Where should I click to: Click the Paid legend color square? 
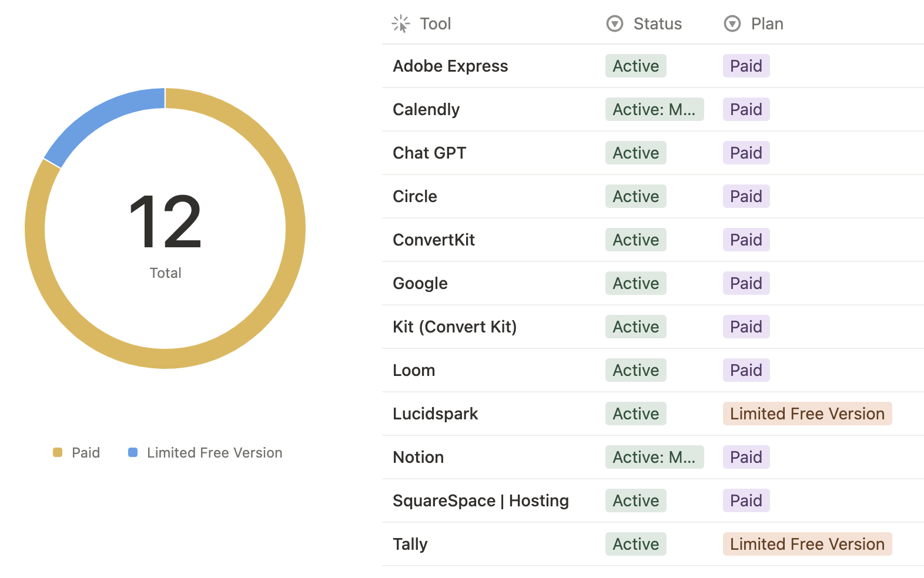[x=58, y=452]
